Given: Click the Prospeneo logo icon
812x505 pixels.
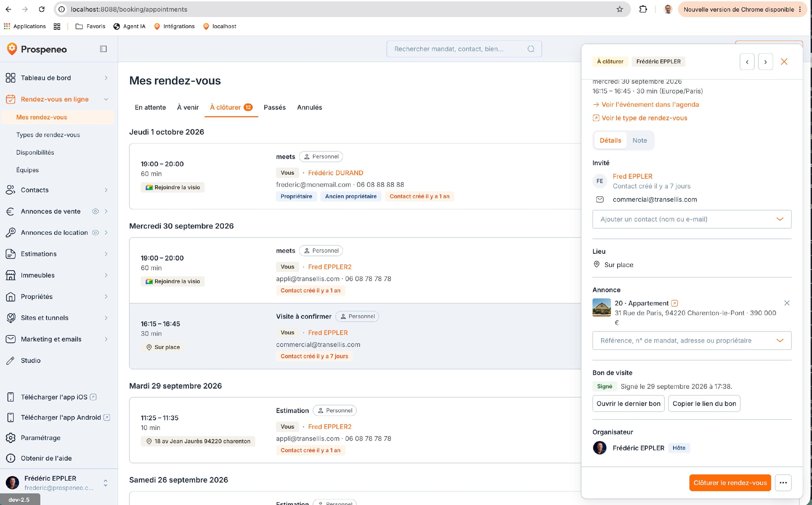Looking at the screenshot, I should tap(12, 49).
